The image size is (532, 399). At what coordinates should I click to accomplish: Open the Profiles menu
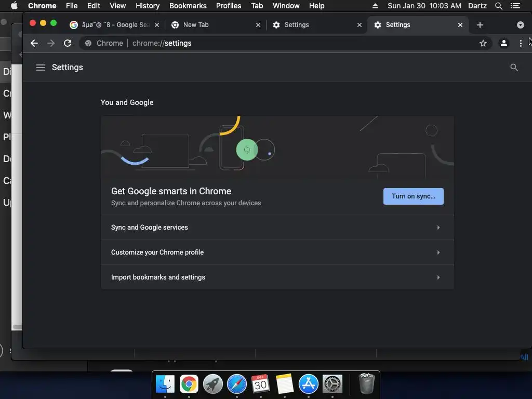point(229,6)
